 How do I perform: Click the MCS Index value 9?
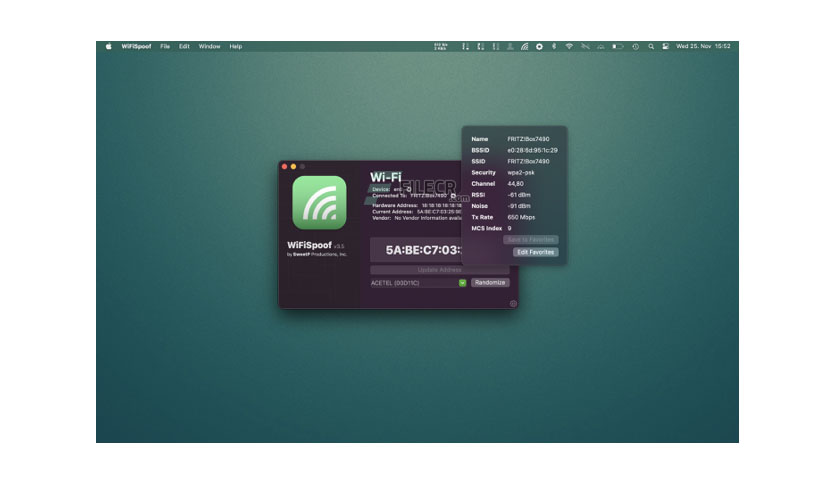(x=509, y=229)
